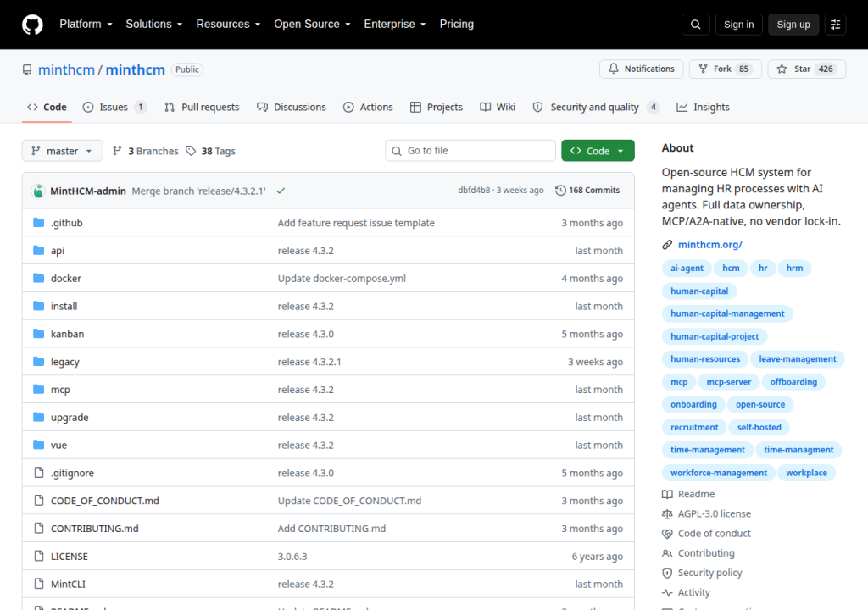
Task: Open the Wiki tab
Action: coord(498,108)
